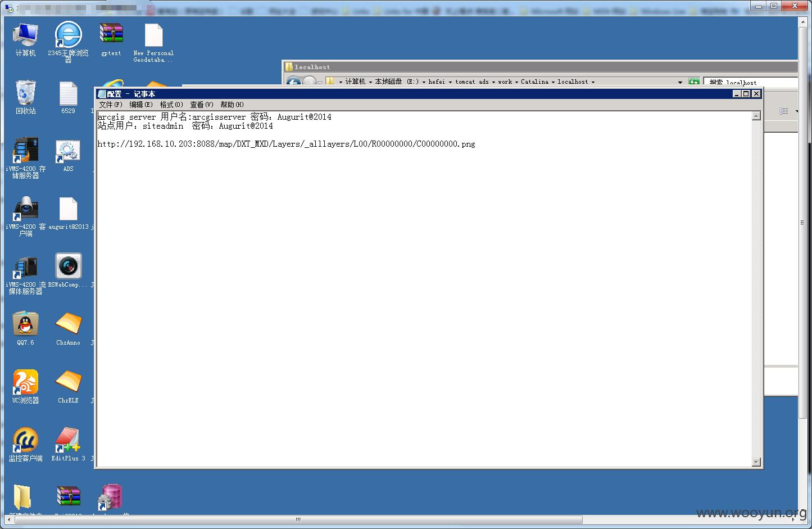Click Notepad's vertical scroll up arrow

coord(756,116)
